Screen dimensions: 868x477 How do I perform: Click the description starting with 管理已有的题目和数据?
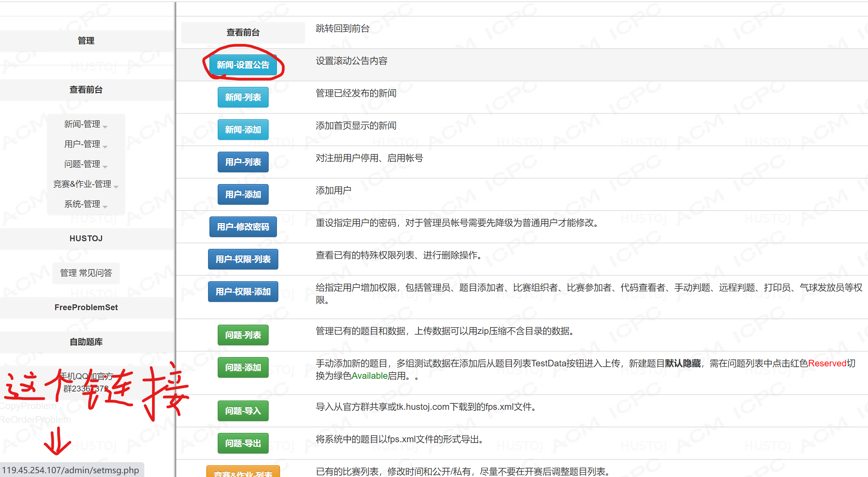[x=445, y=331]
